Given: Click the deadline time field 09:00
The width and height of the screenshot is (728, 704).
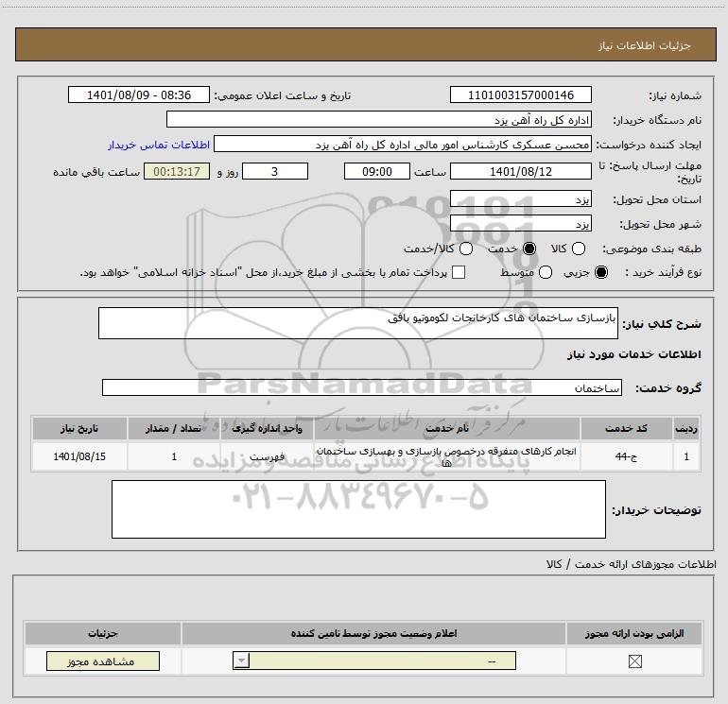Looking at the screenshot, I should (377, 171).
